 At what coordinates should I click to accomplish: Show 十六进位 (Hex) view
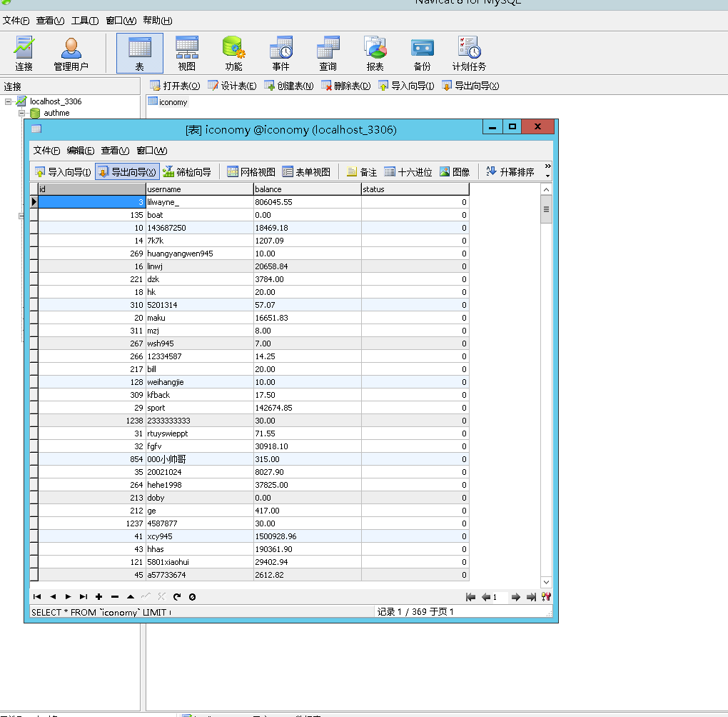click(x=408, y=172)
